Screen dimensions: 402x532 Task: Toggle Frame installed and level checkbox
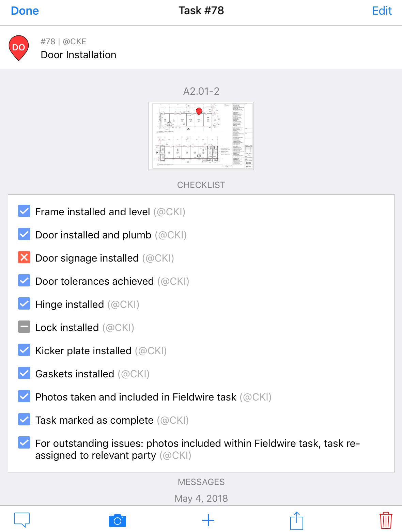24,211
